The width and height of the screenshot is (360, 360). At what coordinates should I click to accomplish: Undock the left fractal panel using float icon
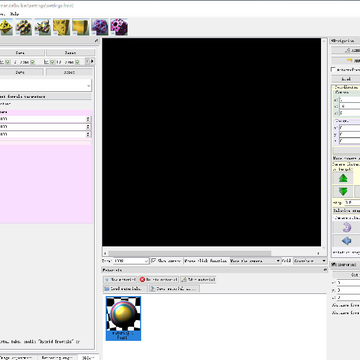[x=96, y=41]
